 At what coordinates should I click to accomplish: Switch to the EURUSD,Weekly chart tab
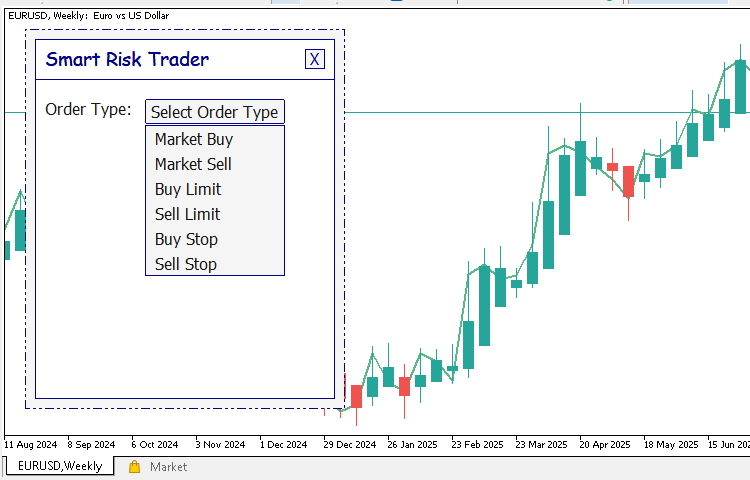[60, 466]
